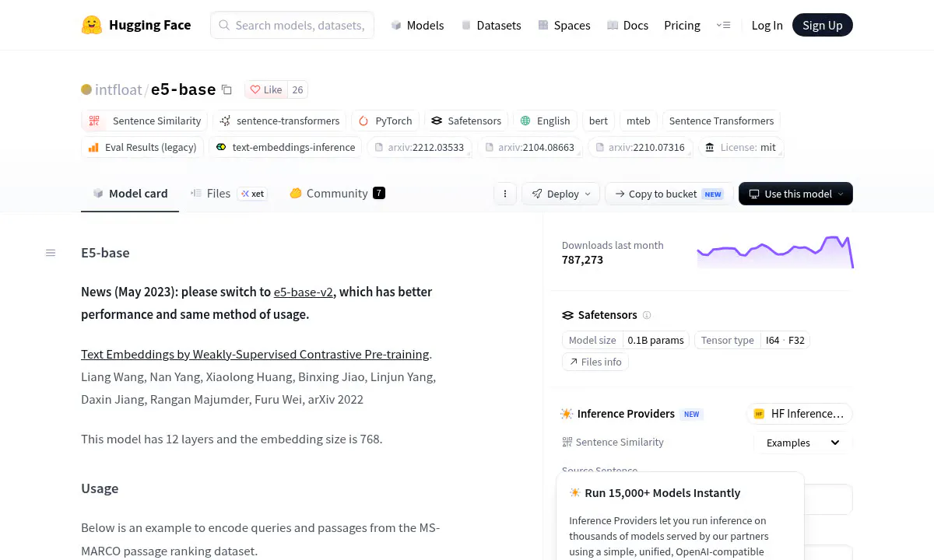Filter by the Safetensors tag

(466, 121)
